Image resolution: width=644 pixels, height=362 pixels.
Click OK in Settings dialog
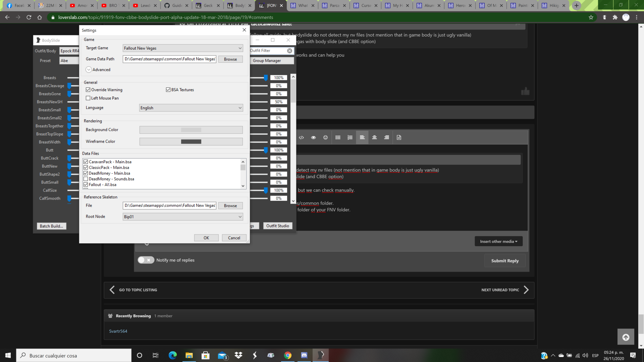[x=206, y=238]
